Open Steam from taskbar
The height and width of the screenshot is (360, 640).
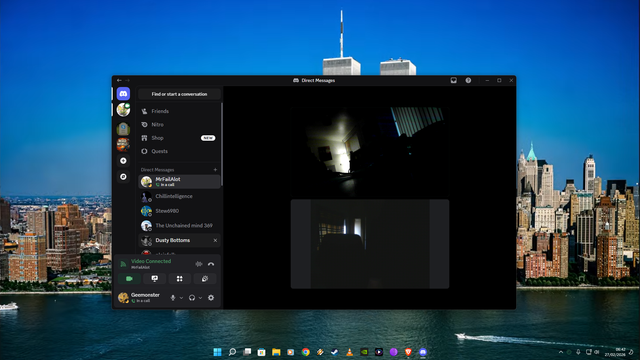click(335, 352)
